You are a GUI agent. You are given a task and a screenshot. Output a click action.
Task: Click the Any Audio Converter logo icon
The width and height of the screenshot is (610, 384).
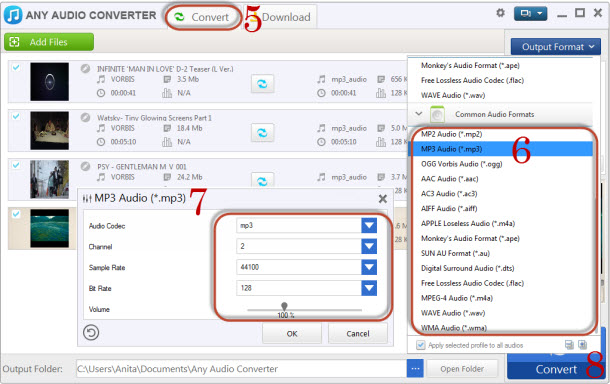point(13,15)
